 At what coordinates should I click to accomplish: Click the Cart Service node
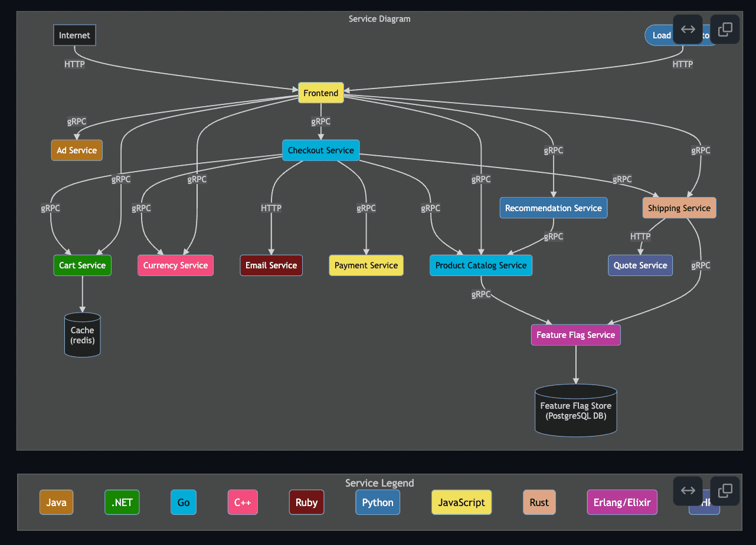coord(82,265)
